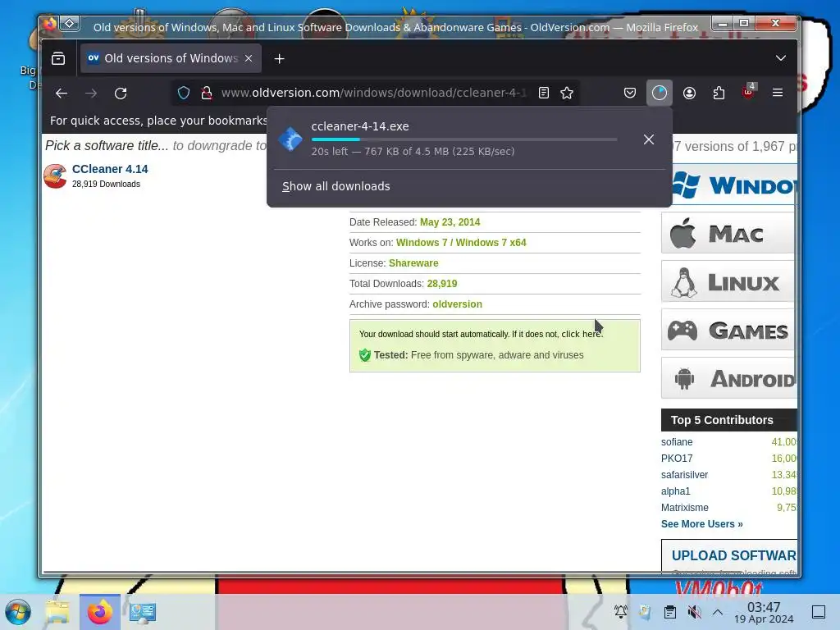Show site security padlock info
The image size is (840, 630).
click(x=206, y=94)
